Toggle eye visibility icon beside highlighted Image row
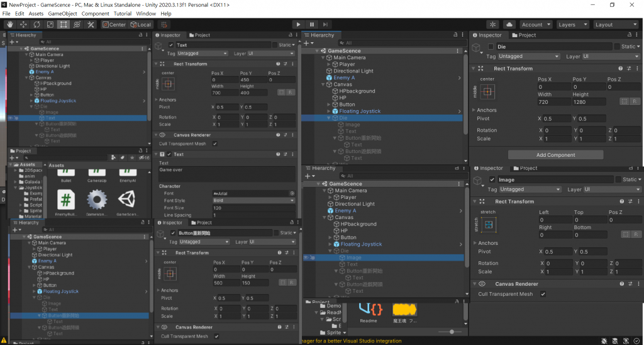The image size is (644, 345). [x=306, y=257]
